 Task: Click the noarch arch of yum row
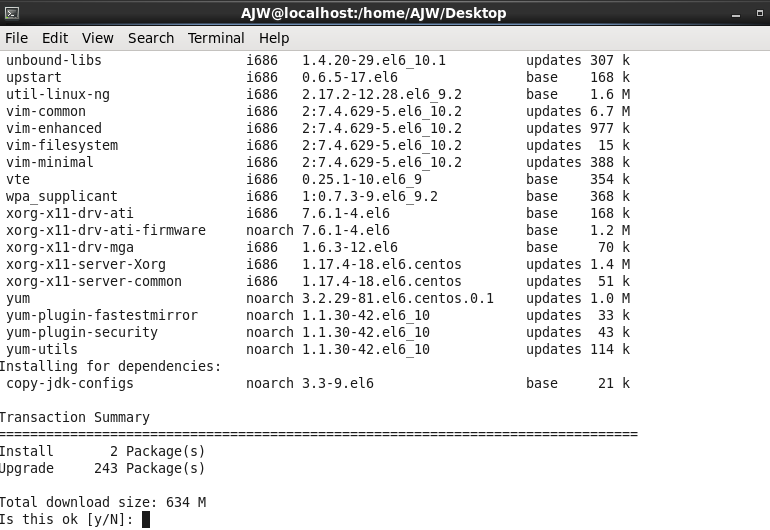click(x=270, y=299)
